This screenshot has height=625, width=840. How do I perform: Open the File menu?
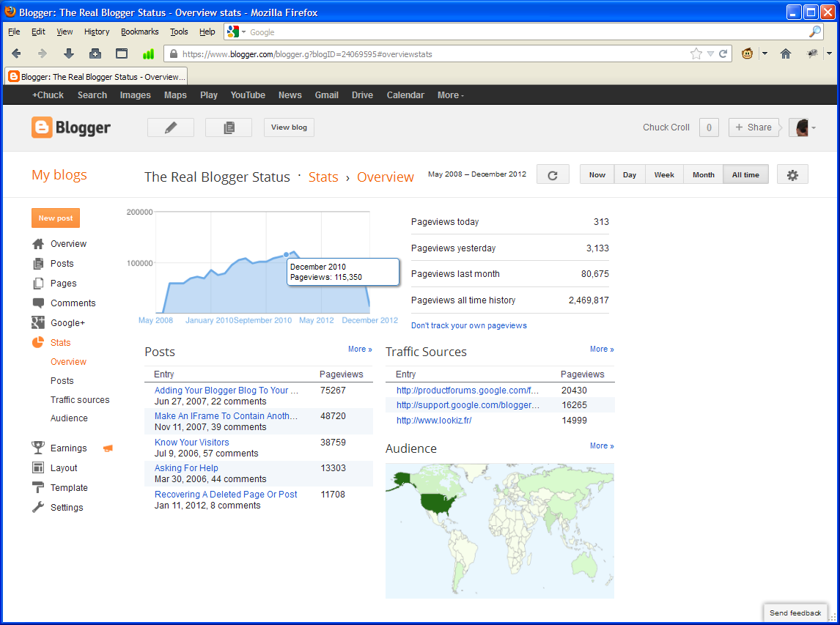pos(14,32)
